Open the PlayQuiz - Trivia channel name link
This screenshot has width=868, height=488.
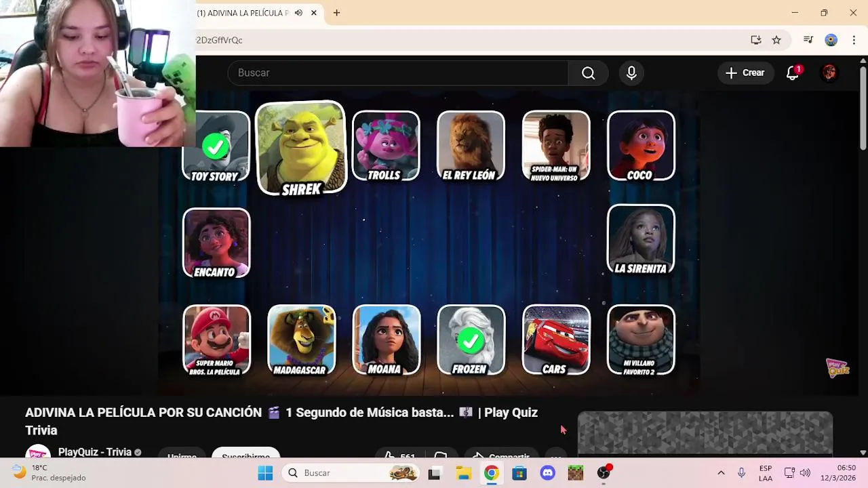point(95,452)
